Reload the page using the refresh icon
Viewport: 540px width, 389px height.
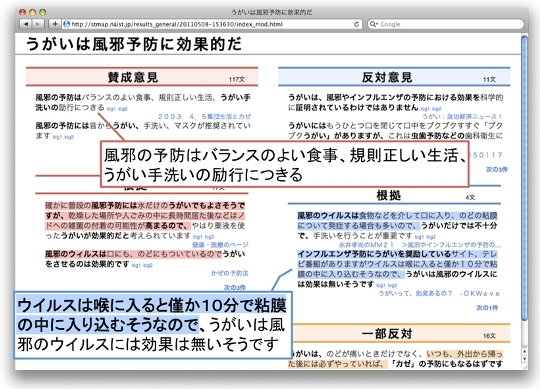356,24
